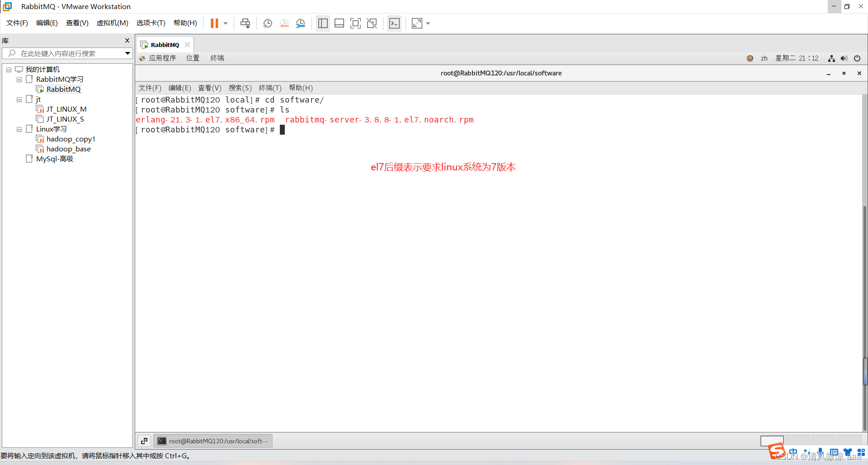Click the take snapshot icon
Viewport: 868px width, 465px height.
coord(268,23)
